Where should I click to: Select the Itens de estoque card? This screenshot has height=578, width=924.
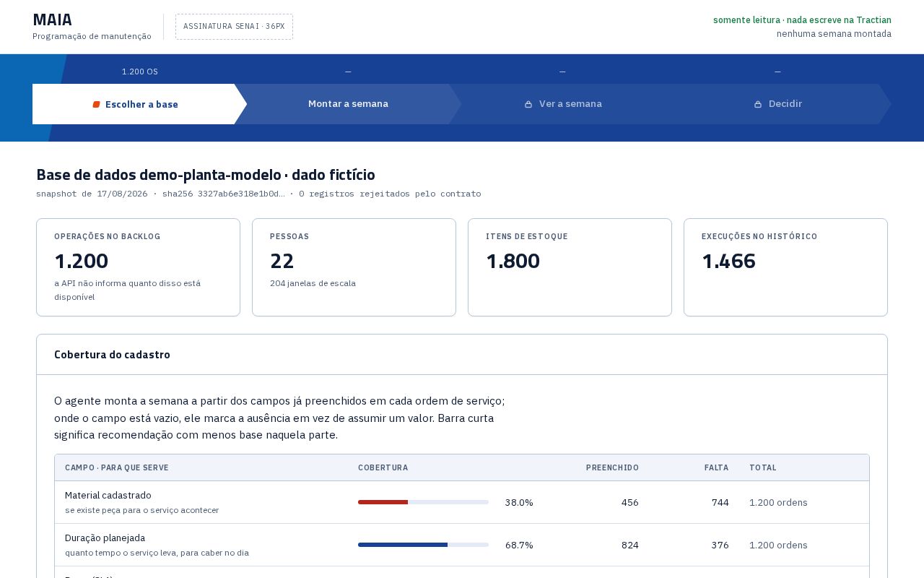tap(570, 267)
